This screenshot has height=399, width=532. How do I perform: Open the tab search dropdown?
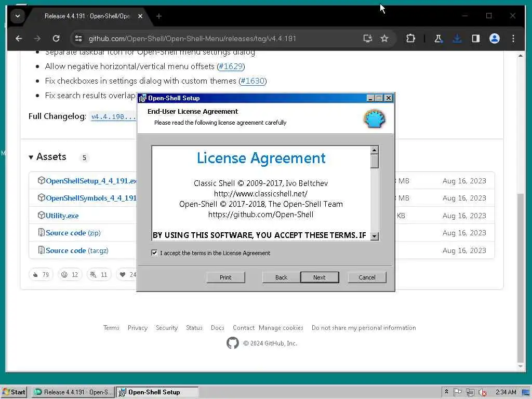coord(18,16)
